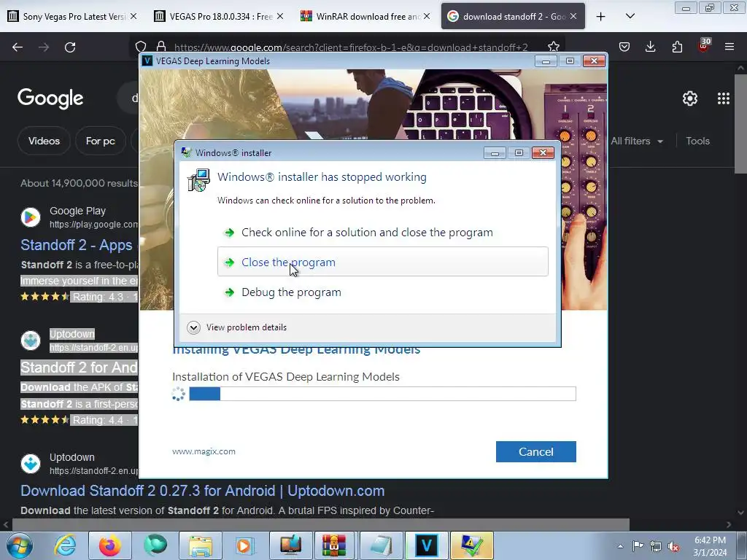
Task: Reload the current Firefox page
Action: point(70,47)
